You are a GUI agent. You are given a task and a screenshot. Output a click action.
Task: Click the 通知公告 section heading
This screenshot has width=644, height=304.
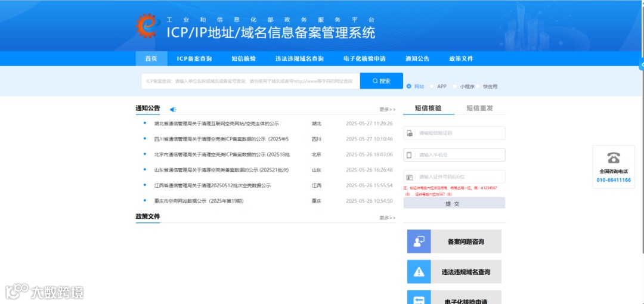point(148,108)
